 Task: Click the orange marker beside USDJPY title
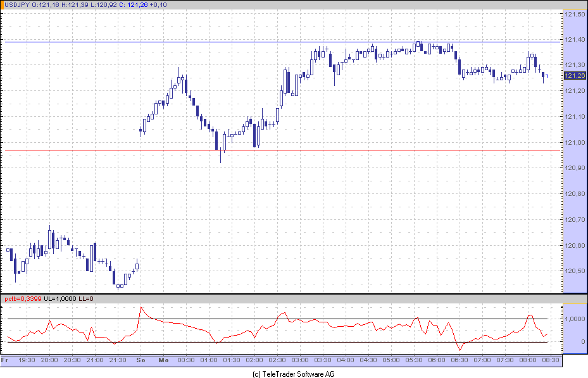2,5
